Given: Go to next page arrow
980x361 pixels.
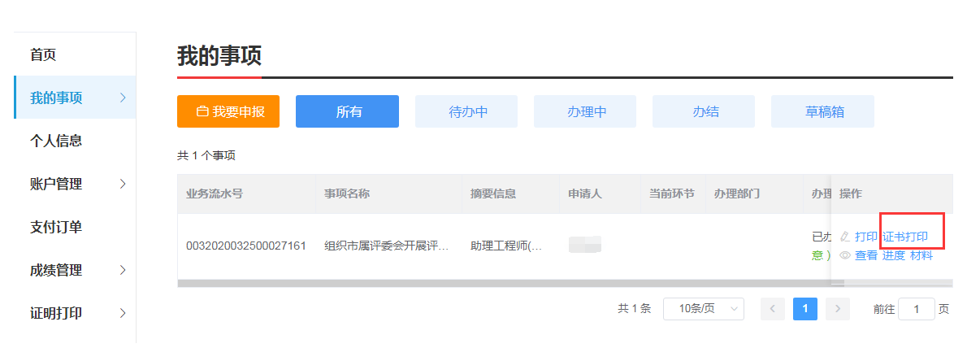Looking at the screenshot, I should 837,309.
